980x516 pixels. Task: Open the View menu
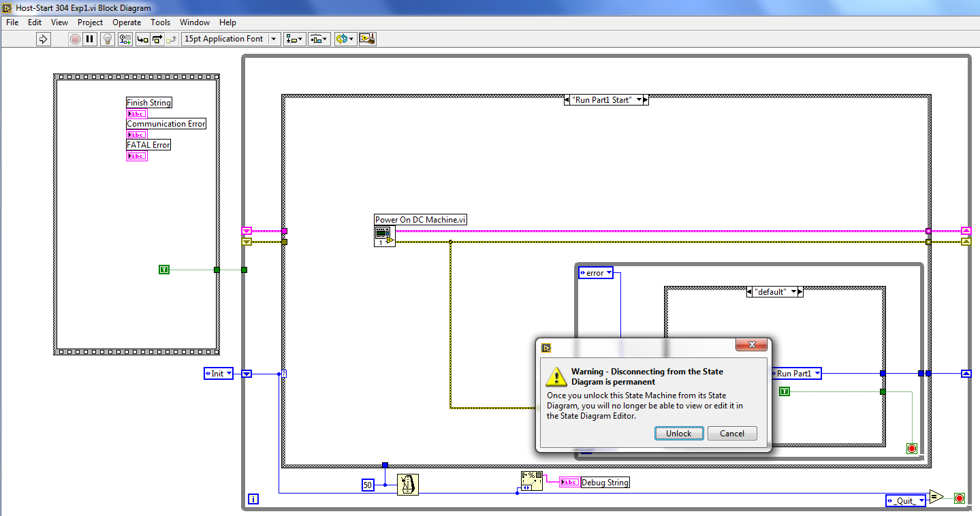coord(60,22)
